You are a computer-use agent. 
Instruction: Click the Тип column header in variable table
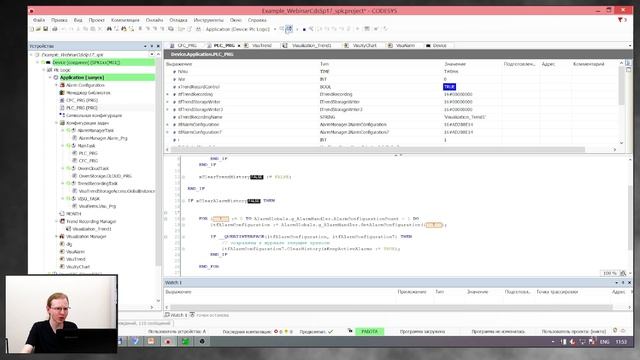[x=324, y=64]
